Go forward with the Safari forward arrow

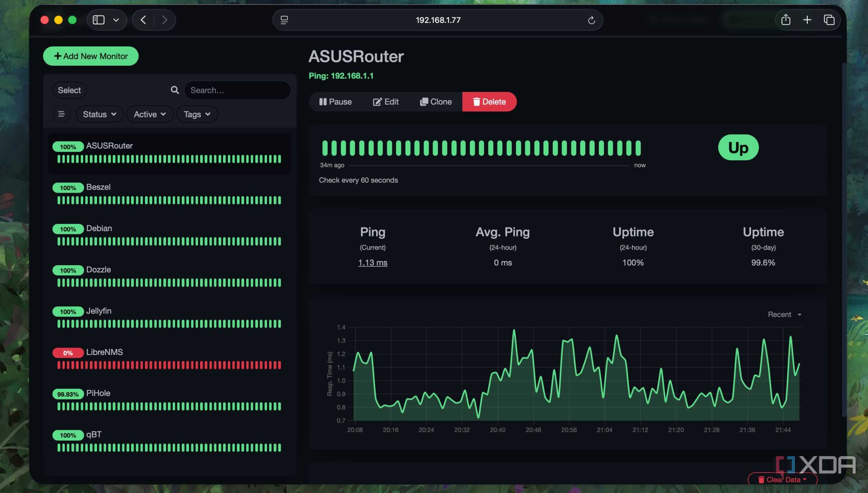point(165,20)
